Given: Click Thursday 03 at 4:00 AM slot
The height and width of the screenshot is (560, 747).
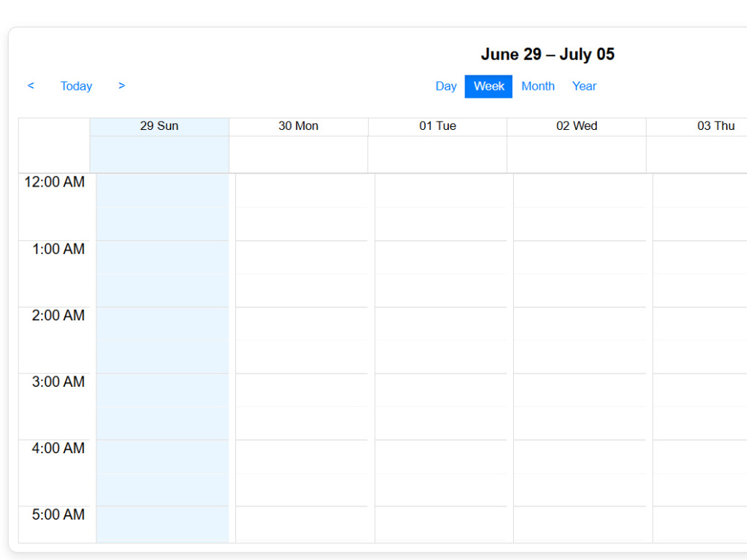Looking at the screenshot, I should (x=700, y=457).
